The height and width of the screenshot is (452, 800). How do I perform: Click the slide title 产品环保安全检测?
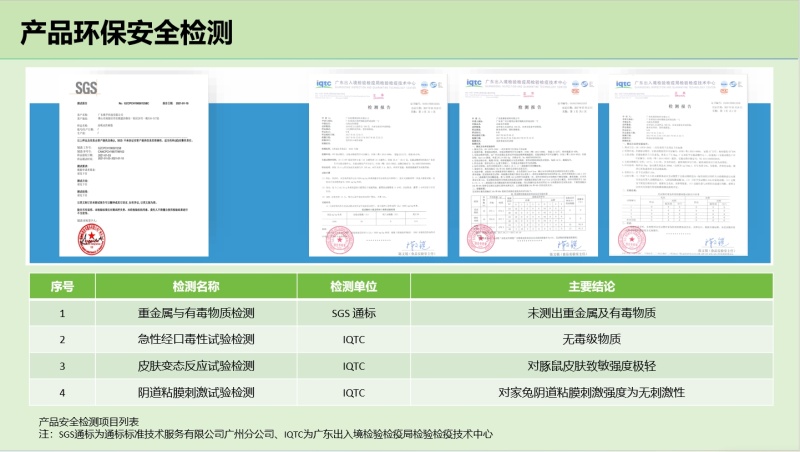pos(127,33)
